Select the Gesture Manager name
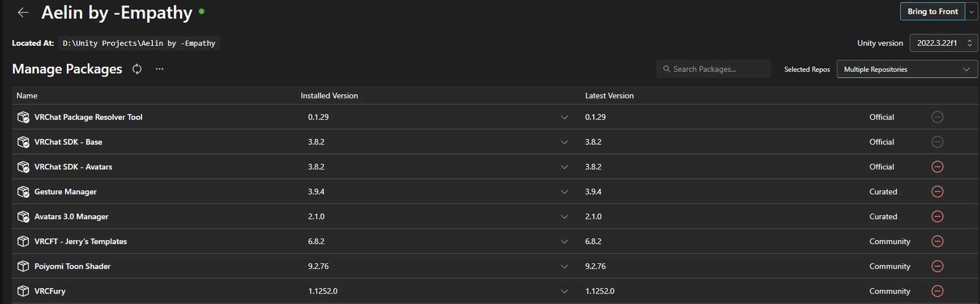This screenshot has width=980, height=304. point(66,191)
